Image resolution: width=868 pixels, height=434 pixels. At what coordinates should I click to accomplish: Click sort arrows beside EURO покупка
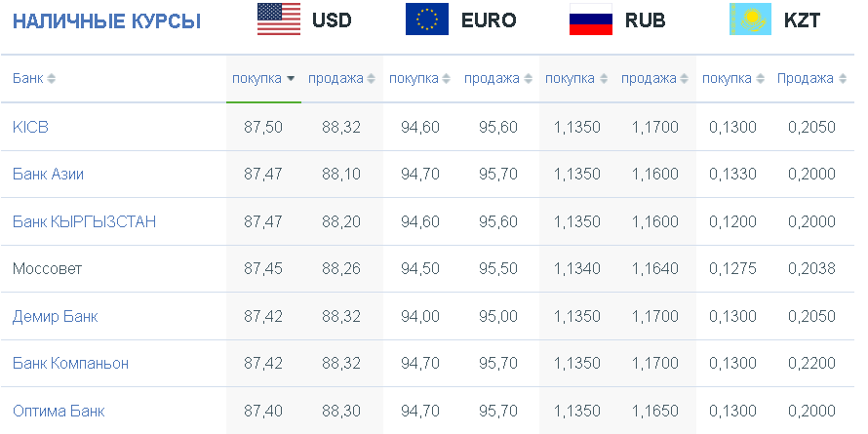click(446, 79)
